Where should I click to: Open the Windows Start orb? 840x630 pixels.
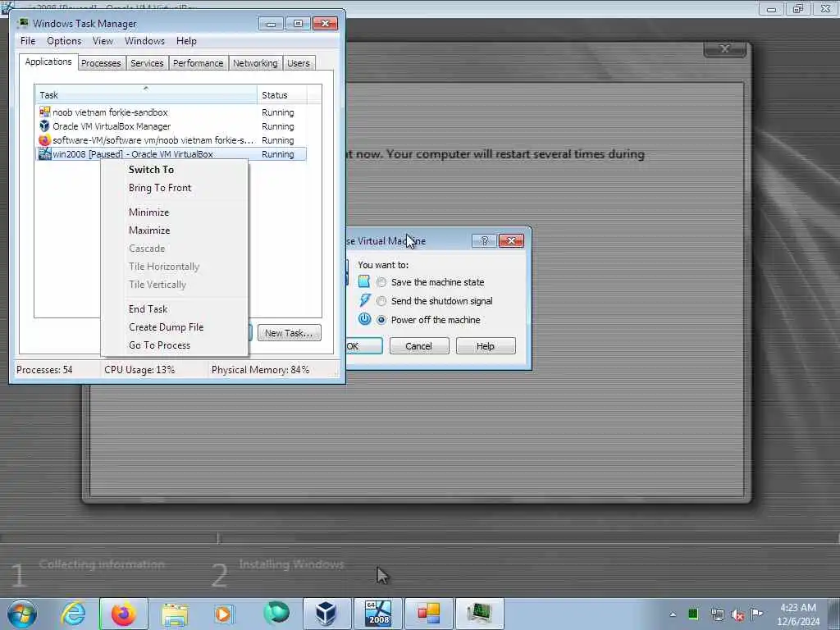pyautogui.click(x=22, y=614)
